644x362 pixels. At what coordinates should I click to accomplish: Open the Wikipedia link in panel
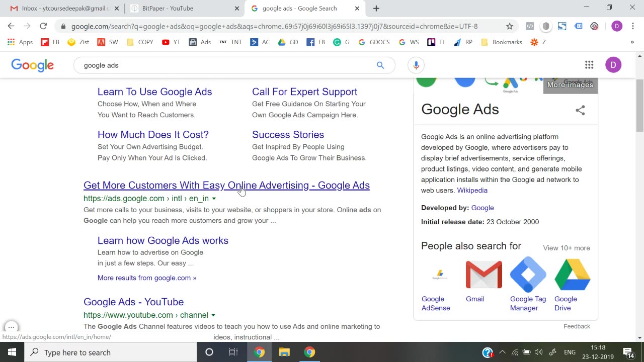[472, 191]
